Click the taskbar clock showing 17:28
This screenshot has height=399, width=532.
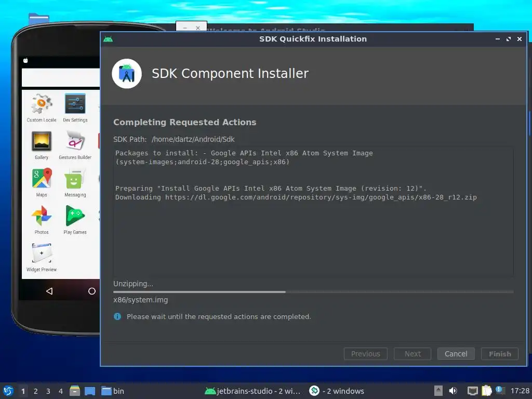(520, 391)
